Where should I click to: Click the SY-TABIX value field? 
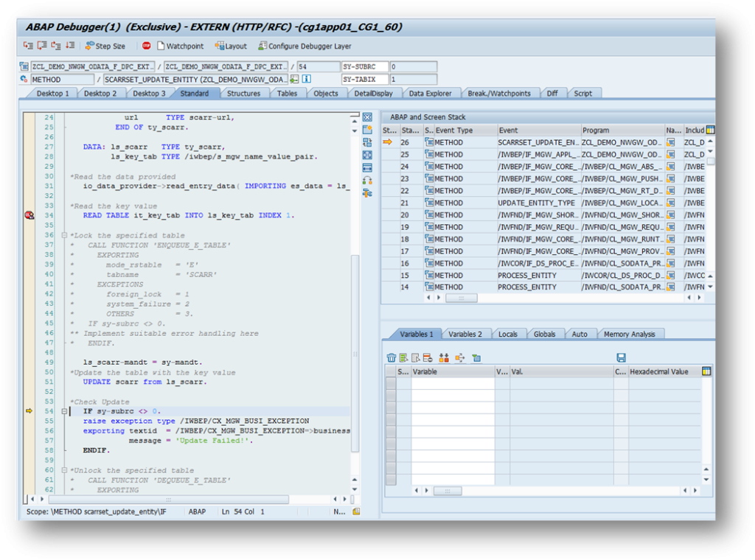point(413,79)
